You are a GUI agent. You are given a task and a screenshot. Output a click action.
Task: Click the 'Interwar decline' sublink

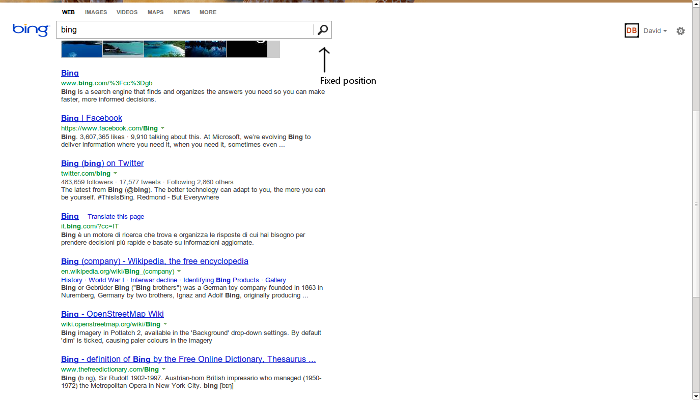154,280
